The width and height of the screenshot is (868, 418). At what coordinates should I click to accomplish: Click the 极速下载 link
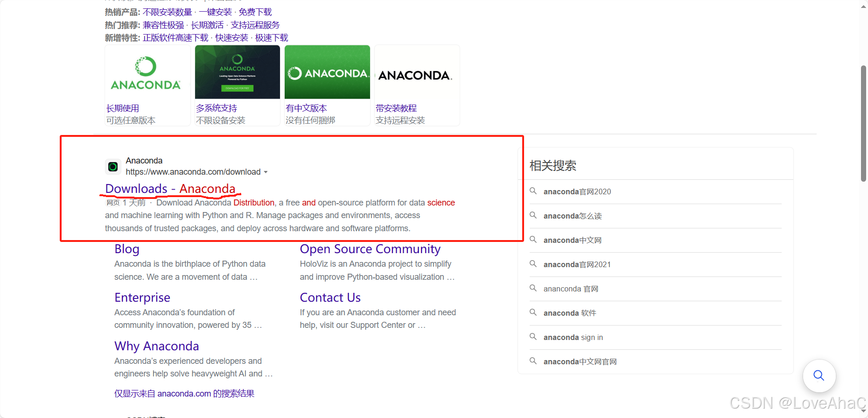tap(272, 38)
